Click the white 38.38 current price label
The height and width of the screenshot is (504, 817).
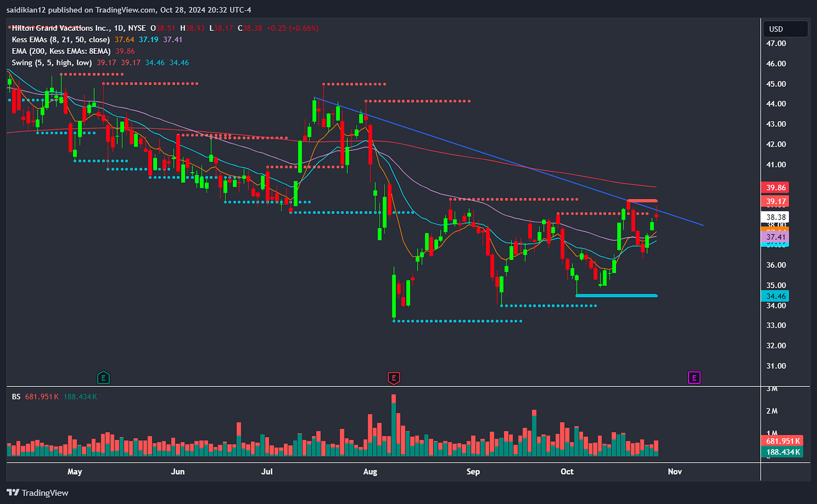pyautogui.click(x=776, y=218)
